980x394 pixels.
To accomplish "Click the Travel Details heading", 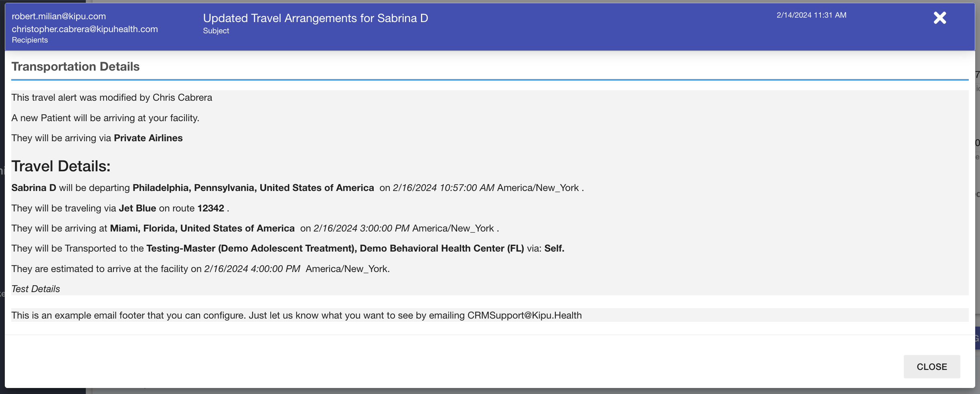I will point(61,166).
